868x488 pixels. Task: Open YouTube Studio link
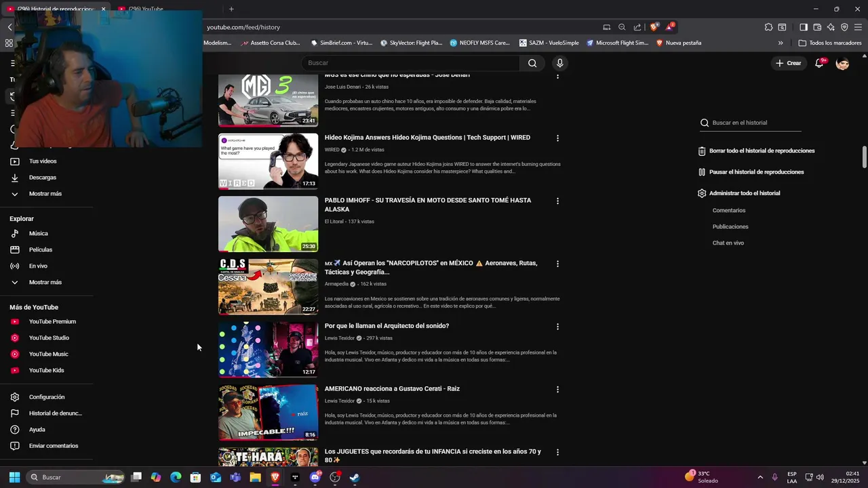tap(47, 338)
